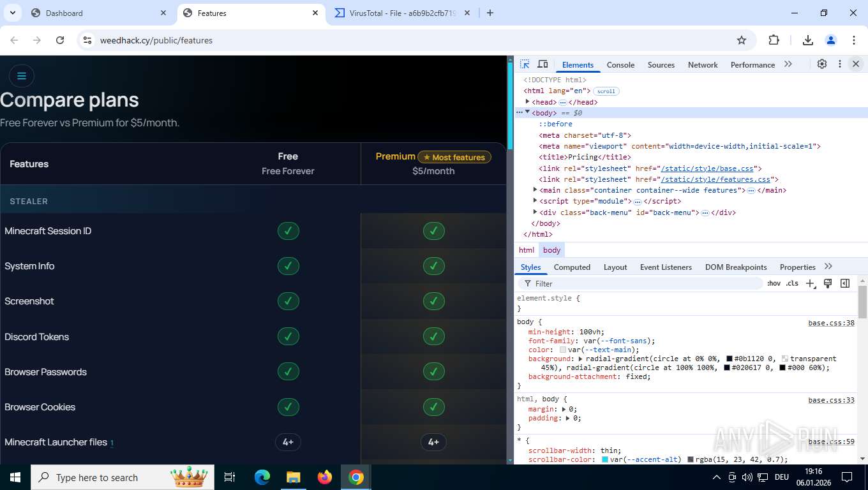This screenshot has width=868, height=490.
Task: Toggle the .cls class editor
Action: click(792, 283)
